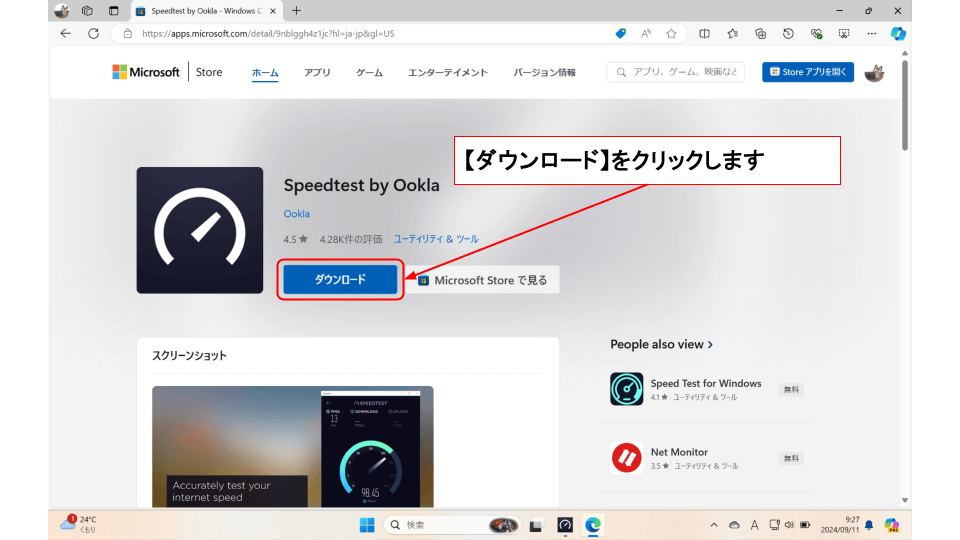
Task: Open the split screen icon
Action: [704, 33]
